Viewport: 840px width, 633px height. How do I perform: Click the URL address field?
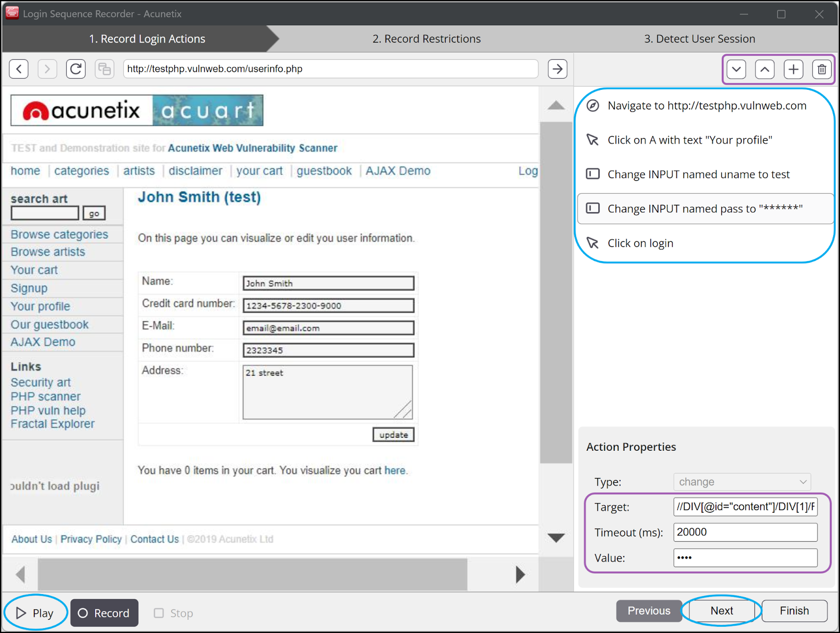point(331,69)
